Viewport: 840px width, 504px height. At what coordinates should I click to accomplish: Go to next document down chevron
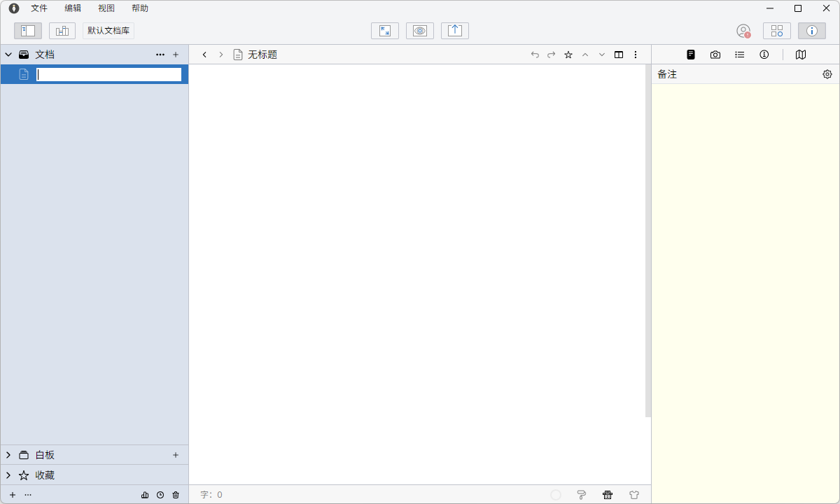(x=602, y=55)
